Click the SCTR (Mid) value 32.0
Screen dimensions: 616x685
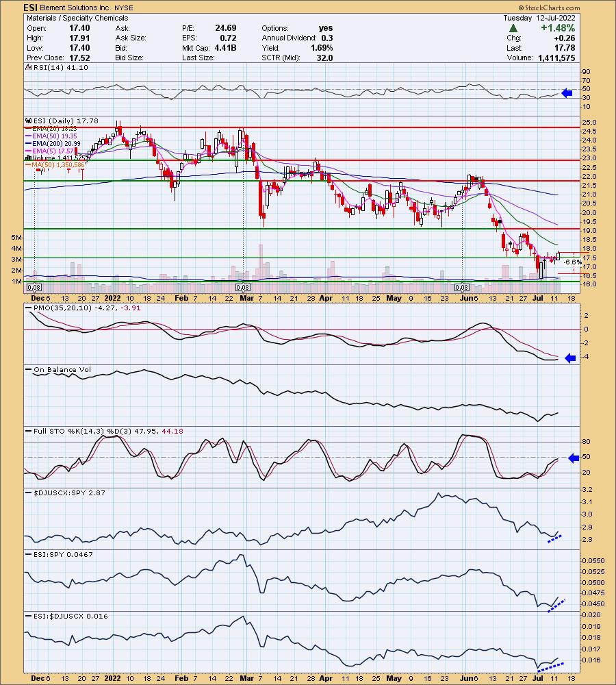click(325, 58)
